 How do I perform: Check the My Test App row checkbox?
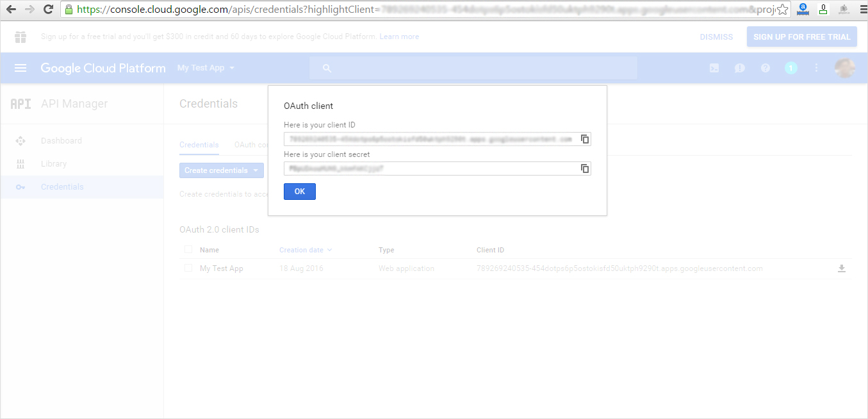pyautogui.click(x=188, y=268)
